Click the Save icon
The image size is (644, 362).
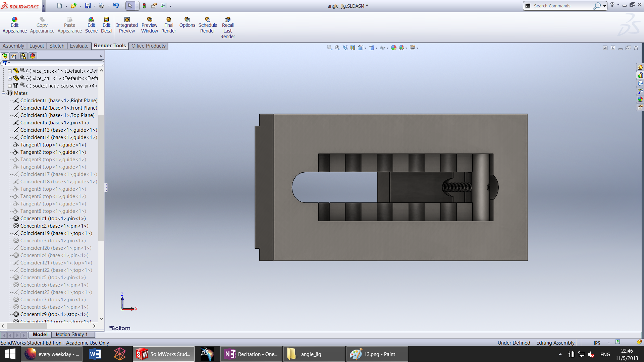click(x=88, y=6)
